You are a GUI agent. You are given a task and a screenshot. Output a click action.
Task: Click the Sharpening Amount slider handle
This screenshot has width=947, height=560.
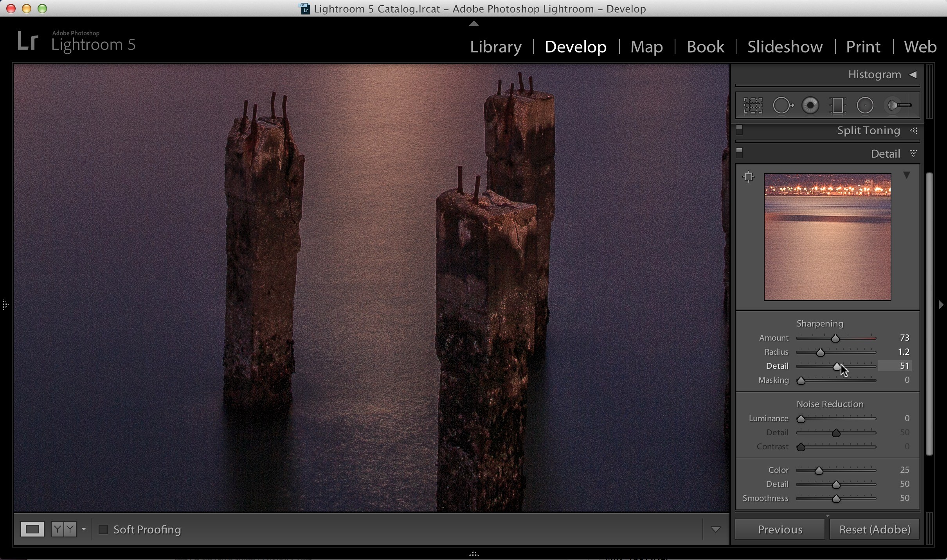(835, 338)
